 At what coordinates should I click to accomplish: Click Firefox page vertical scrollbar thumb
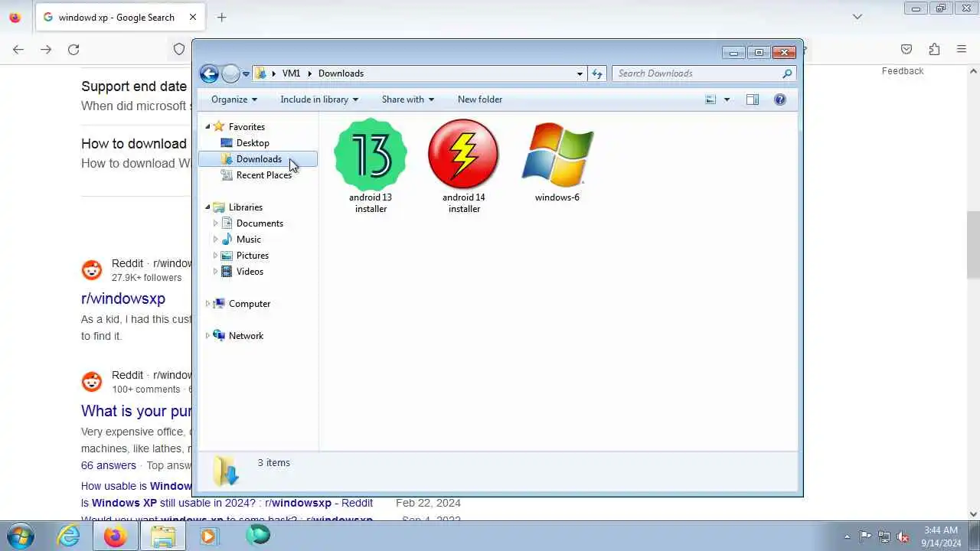tap(974, 245)
